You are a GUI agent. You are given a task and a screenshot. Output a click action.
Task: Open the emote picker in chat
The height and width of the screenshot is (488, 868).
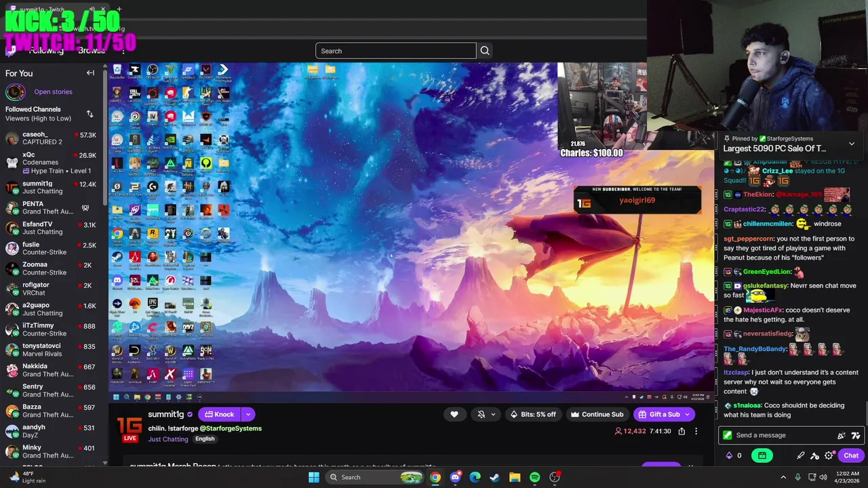pyautogui.click(x=856, y=435)
